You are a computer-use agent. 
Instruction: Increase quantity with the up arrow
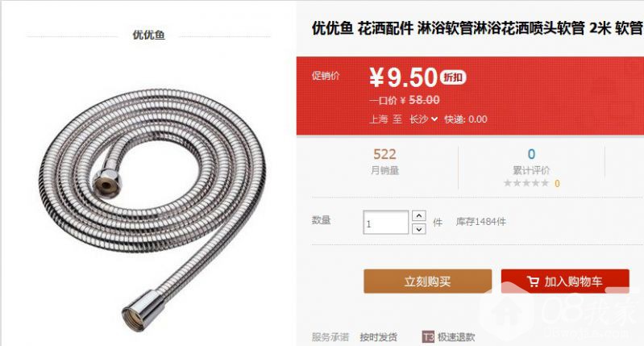pyautogui.click(x=418, y=215)
